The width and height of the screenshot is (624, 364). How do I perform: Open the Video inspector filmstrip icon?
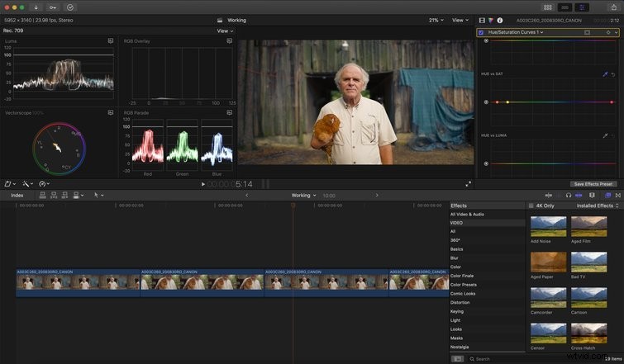(482, 21)
